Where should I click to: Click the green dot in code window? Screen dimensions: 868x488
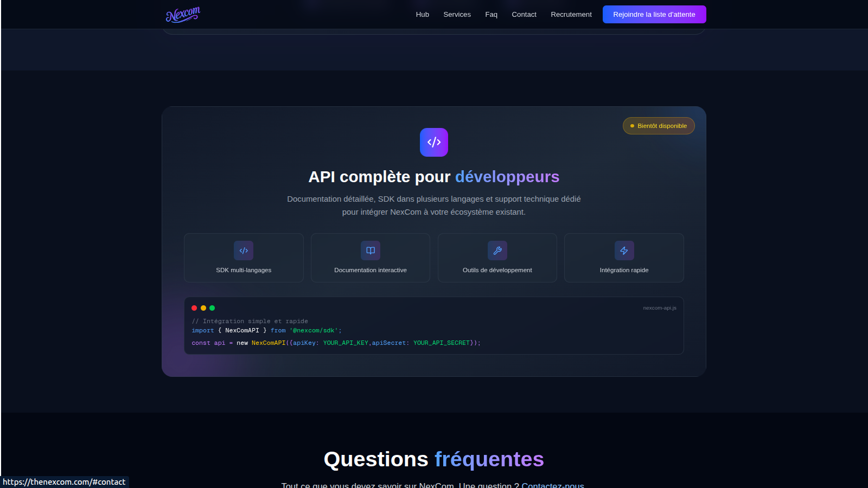(x=212, y=308)
